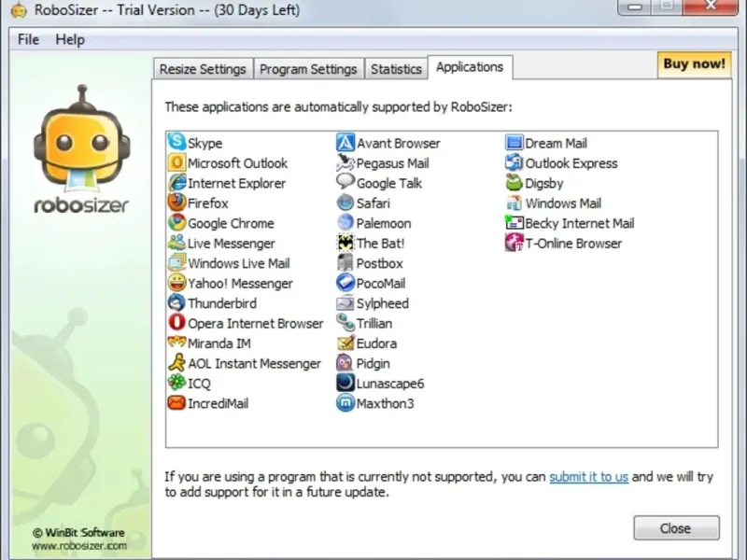
Task: Click the Close button at bottom
Action: [x=676, y=527]
